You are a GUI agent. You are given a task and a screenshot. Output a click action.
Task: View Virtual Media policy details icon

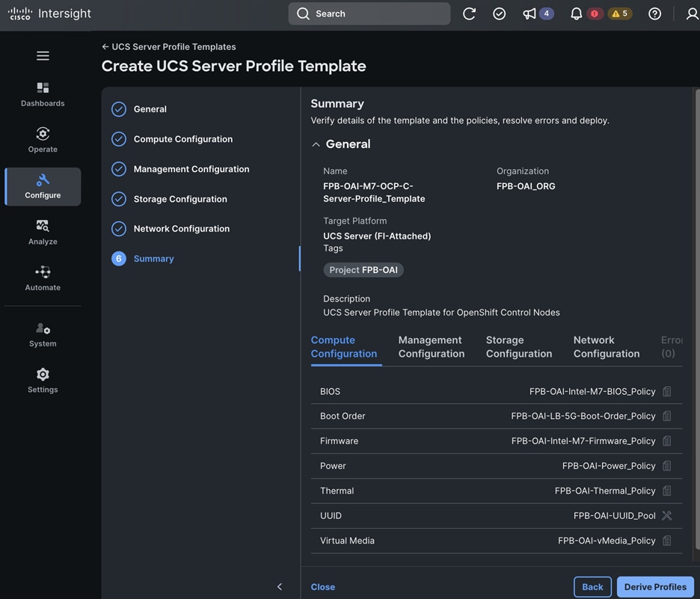point(667,541)
